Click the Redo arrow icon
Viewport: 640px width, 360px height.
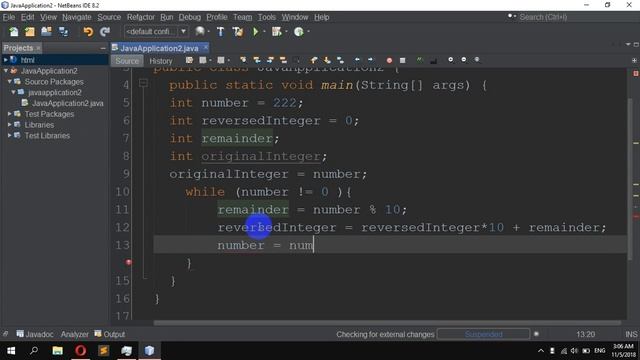point(105,31)
